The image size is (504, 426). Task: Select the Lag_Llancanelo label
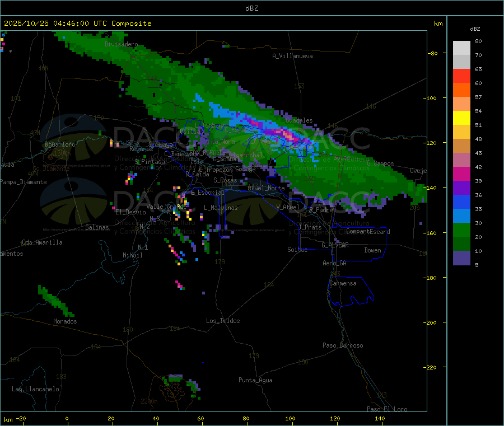pos(36,388)
